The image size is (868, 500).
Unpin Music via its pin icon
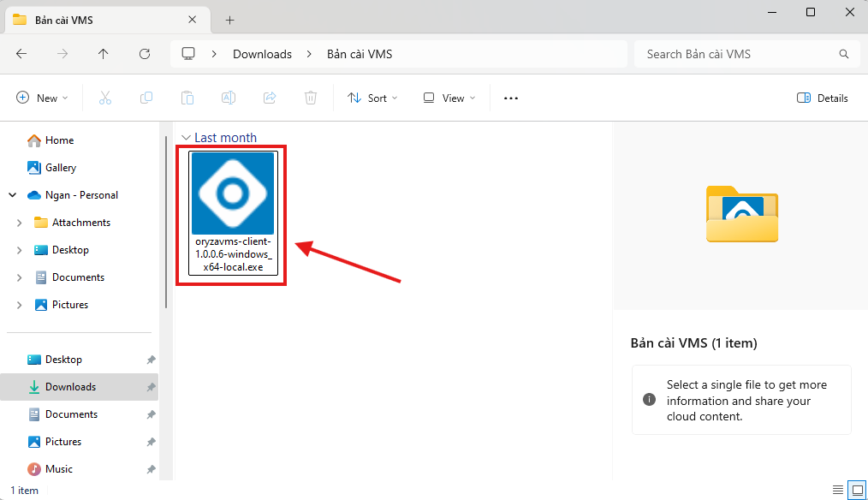point(151,469)
